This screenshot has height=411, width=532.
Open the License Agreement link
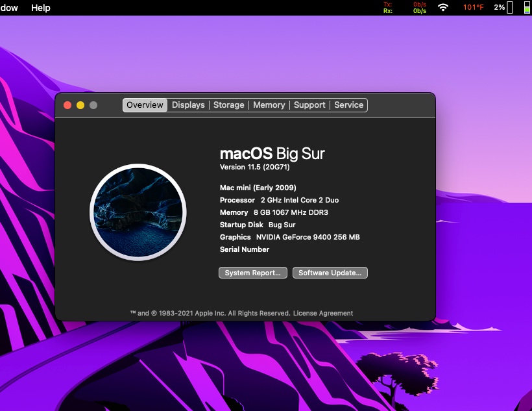[x=323, y=313]
